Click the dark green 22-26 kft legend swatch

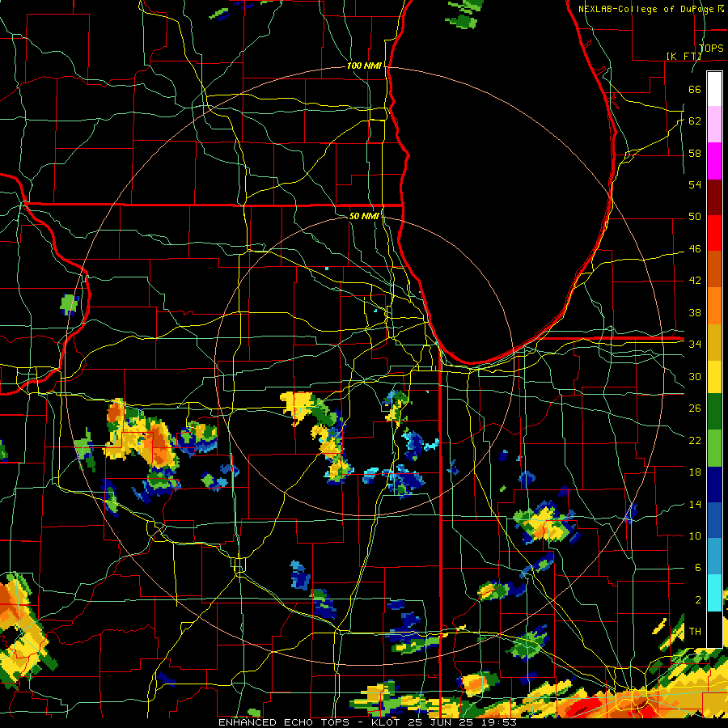click(714, 412)
